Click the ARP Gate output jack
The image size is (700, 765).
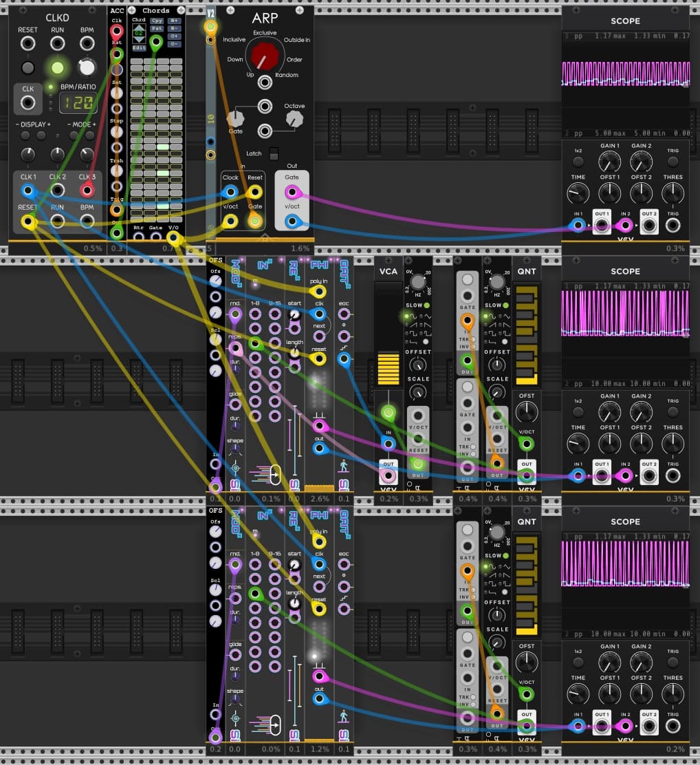tap(292, 193)
